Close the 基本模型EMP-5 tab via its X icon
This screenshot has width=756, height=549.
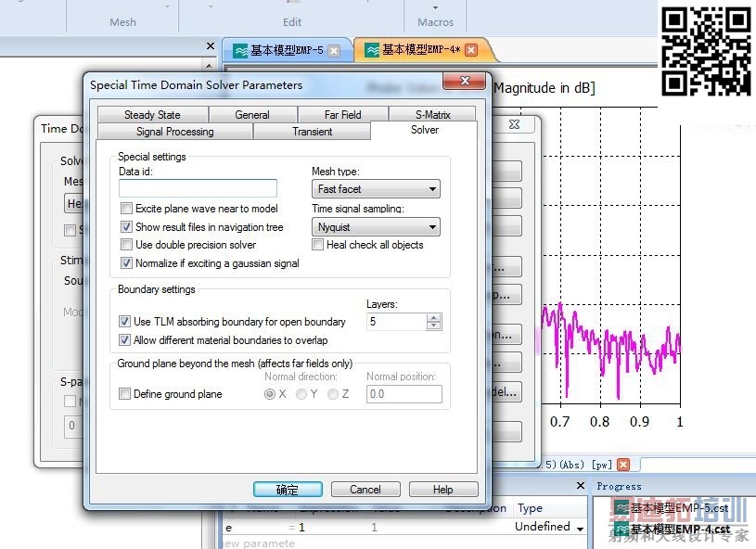[334, 51]
